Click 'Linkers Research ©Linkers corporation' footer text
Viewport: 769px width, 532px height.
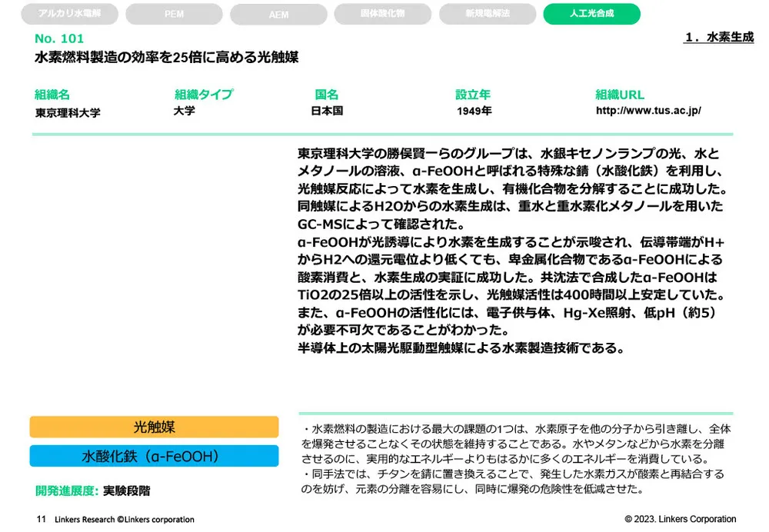pyautogui.click(x=125, y=519)
